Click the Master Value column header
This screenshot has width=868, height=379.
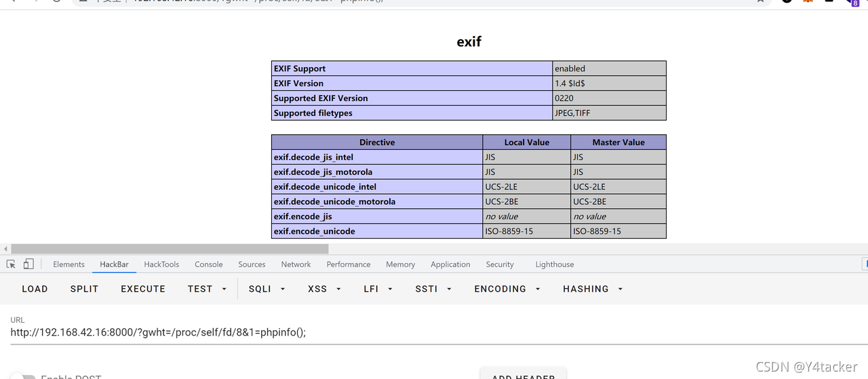click(x=618, y=142)
